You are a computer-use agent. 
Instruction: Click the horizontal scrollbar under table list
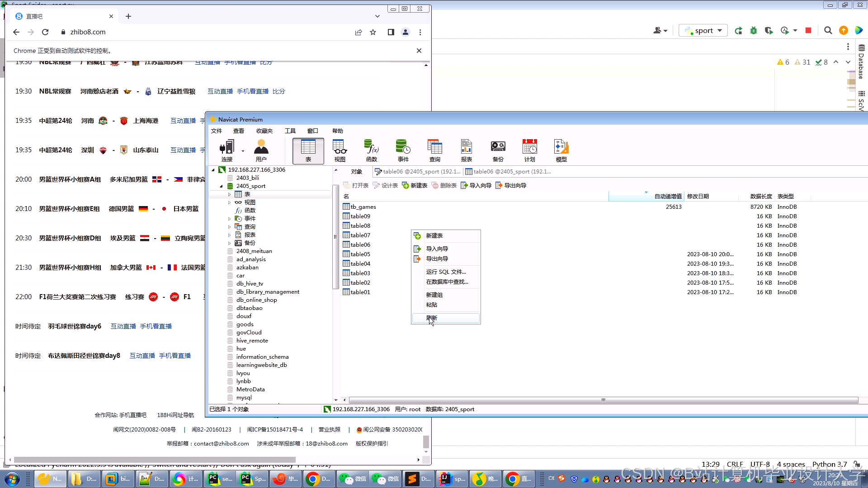coord(603,400)
